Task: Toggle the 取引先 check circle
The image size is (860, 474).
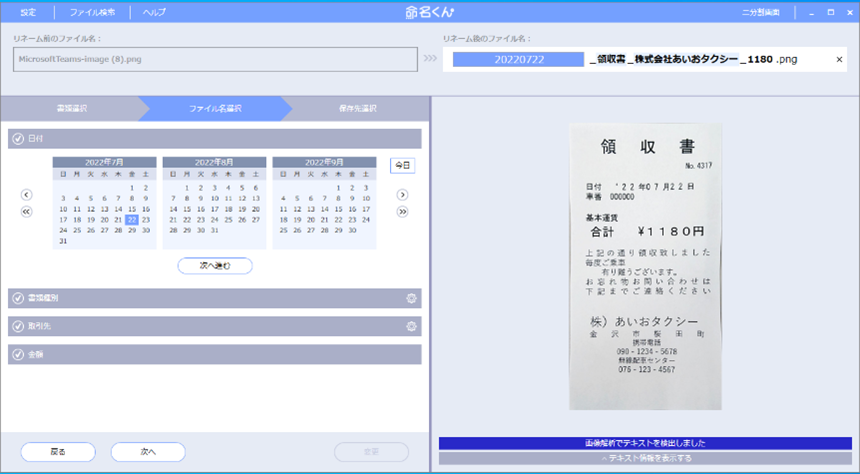Action: point(18,326)
